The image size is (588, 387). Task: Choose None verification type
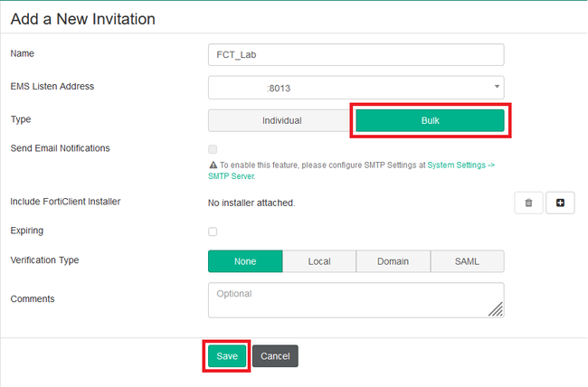(x=245, y=261)
